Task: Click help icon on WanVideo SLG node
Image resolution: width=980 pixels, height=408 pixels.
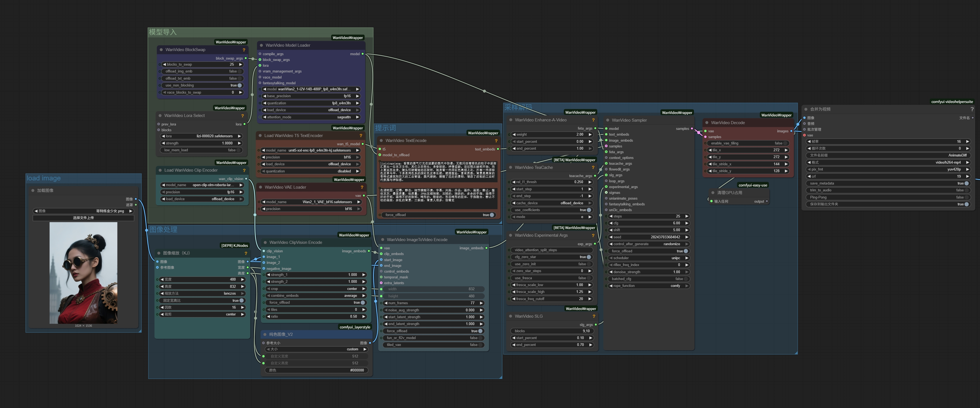Action: point(593,316)
